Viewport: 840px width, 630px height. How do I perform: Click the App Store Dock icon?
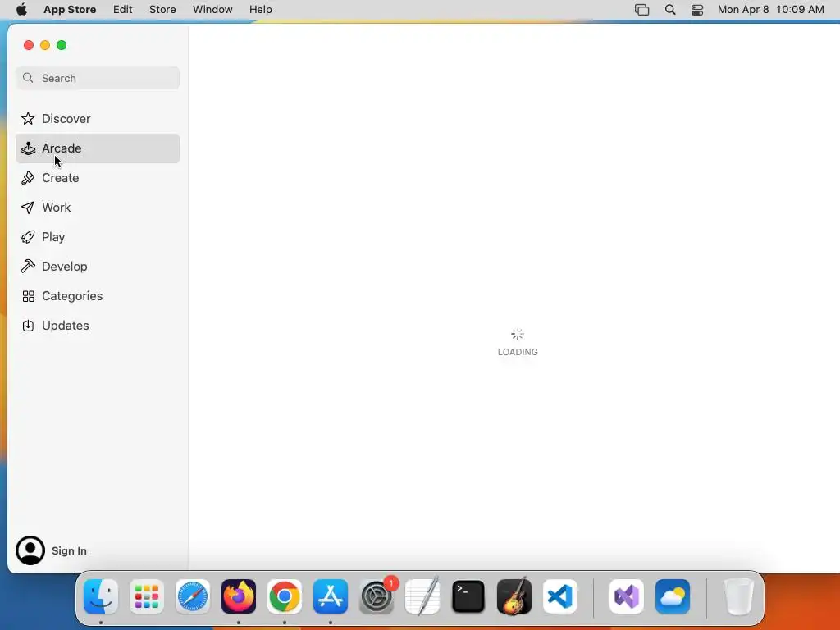tap(331, 596)
